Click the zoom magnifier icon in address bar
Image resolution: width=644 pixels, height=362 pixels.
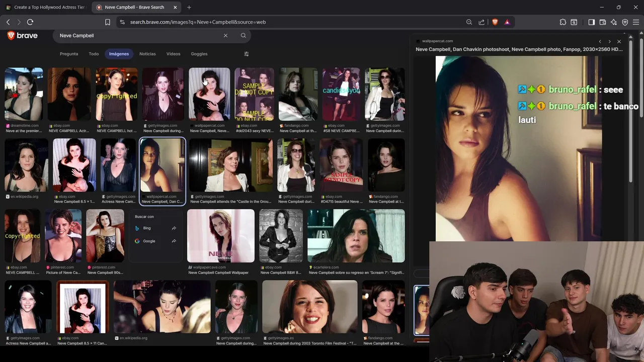(469, 22)
